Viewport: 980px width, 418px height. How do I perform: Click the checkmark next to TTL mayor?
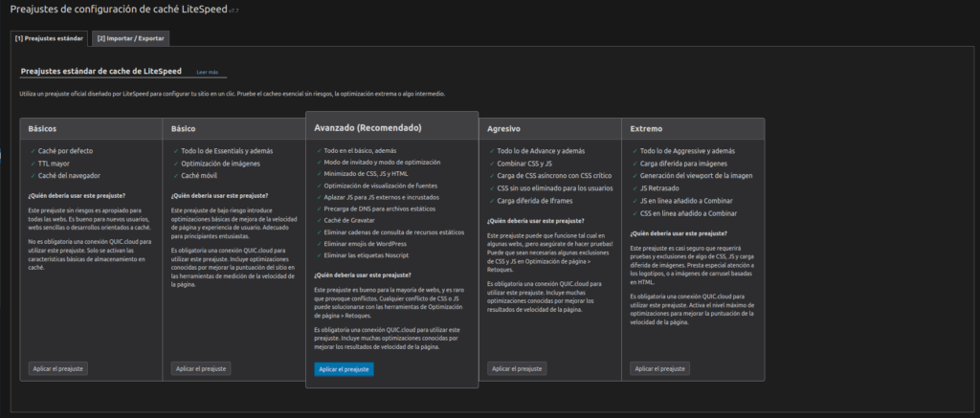coord(32,164)
